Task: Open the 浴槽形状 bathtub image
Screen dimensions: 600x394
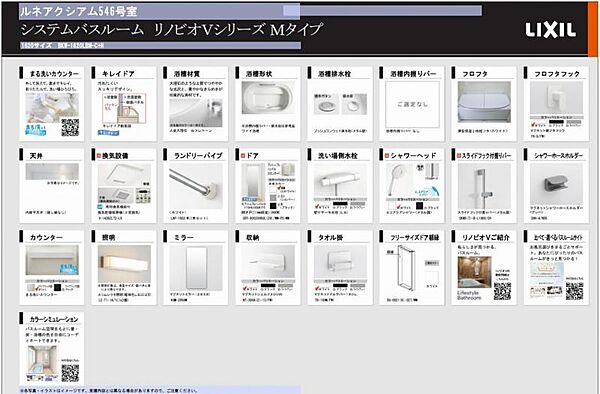Action: tap(268, 98)
